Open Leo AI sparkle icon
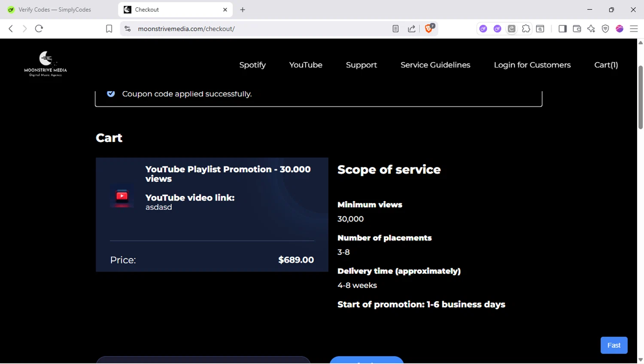This screenshot has height=364, width=644. click(x=591, y=29)
